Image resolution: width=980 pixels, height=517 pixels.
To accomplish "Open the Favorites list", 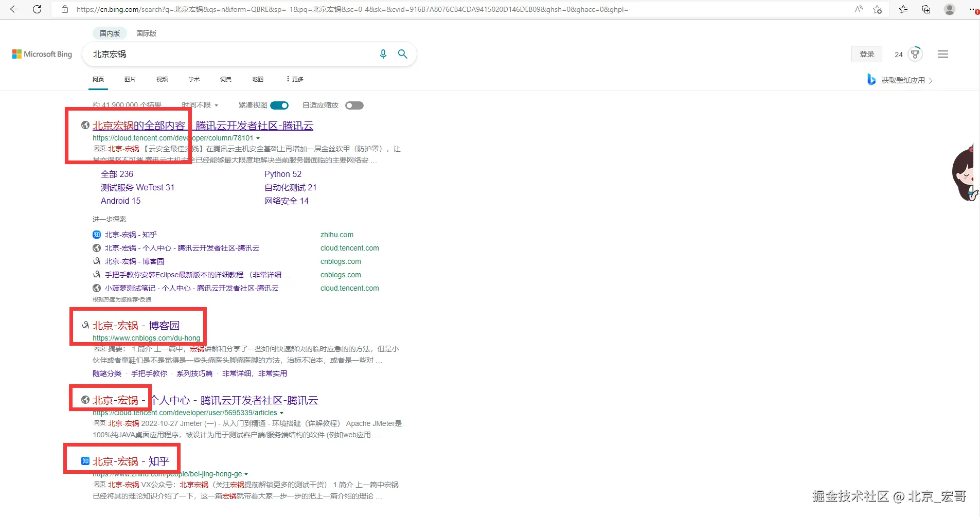I will click(903, 9).
